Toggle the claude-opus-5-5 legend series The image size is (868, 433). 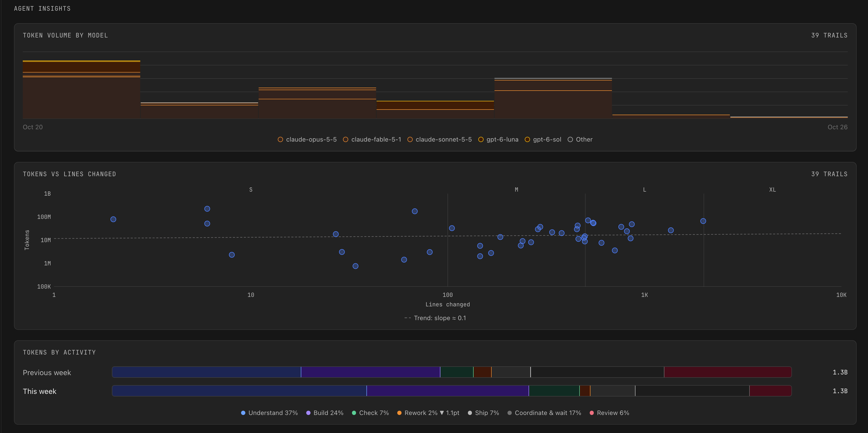tap(307, 139)
